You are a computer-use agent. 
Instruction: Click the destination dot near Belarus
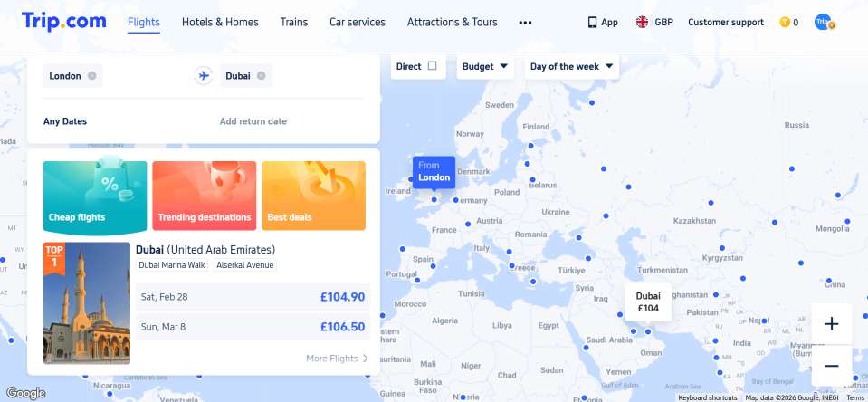(x=532, y=179)
